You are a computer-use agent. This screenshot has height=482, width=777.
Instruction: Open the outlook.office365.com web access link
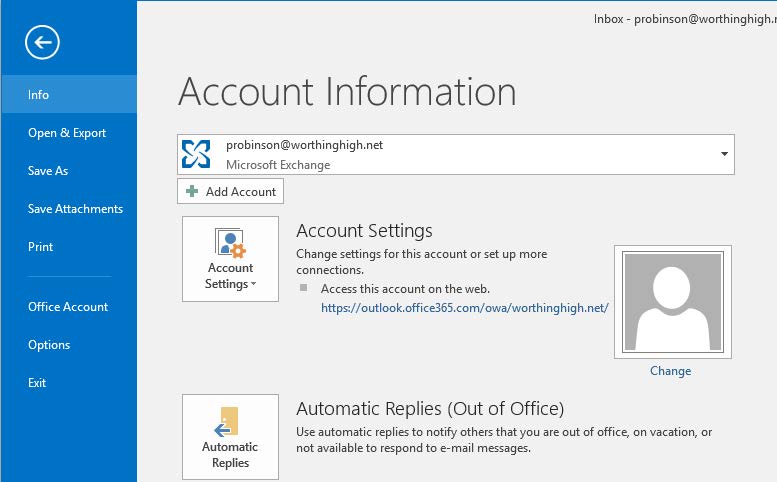click(465, 308)
